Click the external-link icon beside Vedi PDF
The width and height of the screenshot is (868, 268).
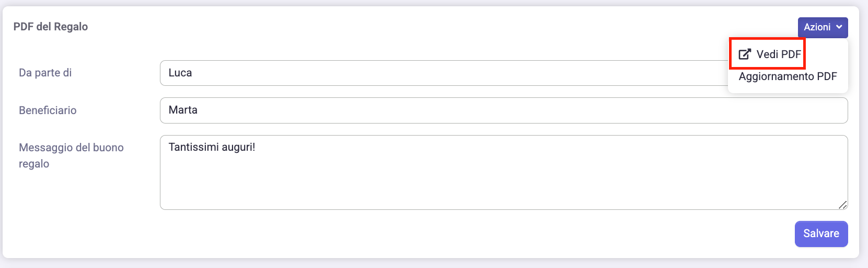[x=744, y=54]
